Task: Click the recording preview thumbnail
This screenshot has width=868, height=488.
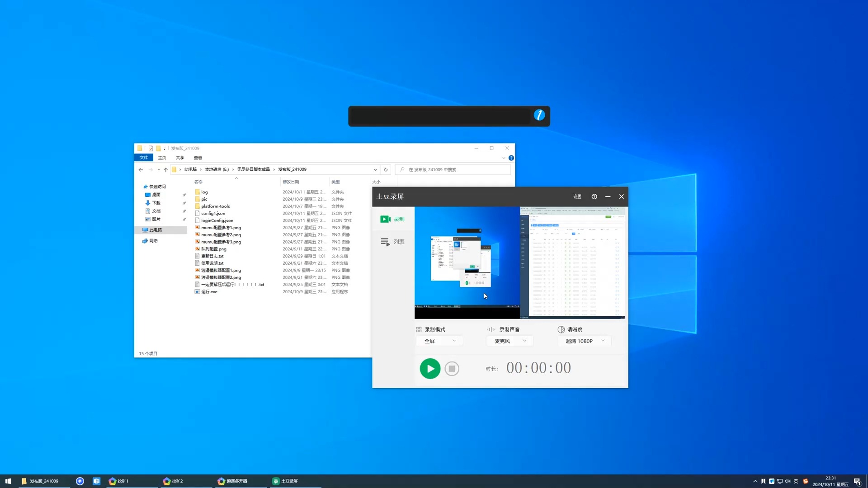Action: [520, 263]
